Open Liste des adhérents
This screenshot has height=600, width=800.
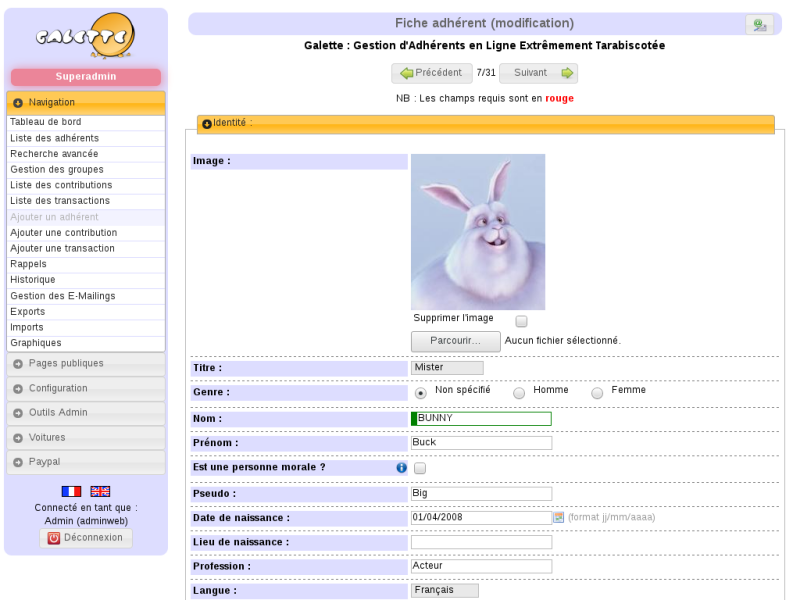coord(86,138)
